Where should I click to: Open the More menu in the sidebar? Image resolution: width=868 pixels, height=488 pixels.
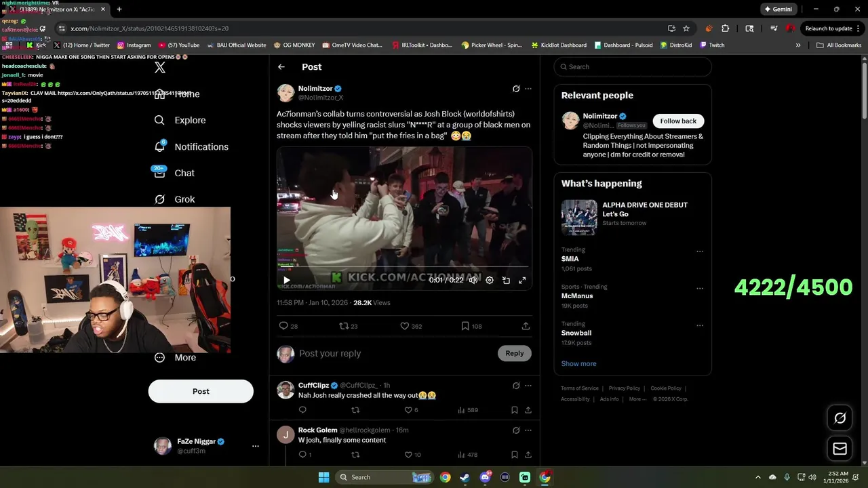click(175, 357)
